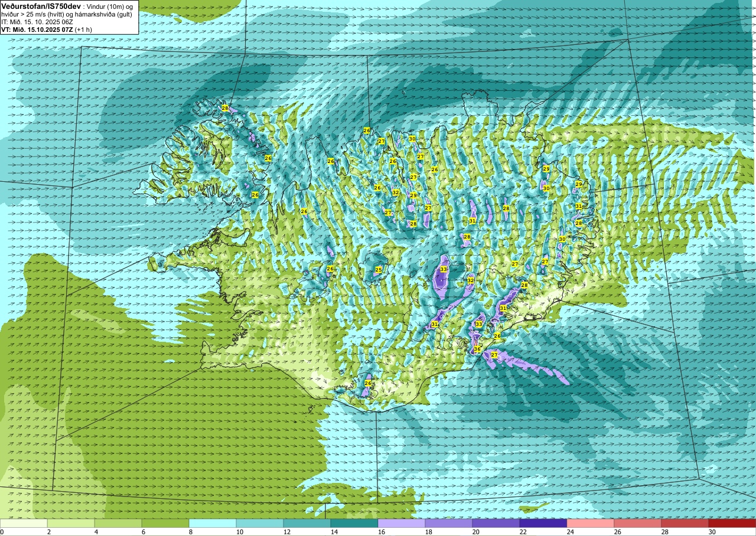
Task: Click the legend scale tick label 16
Action: (381, 532)
